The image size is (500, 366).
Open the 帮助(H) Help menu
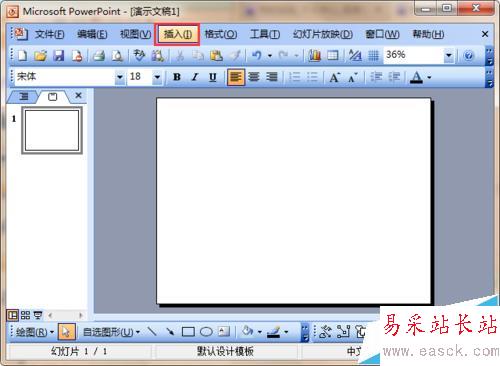click(x=428, y=34)
